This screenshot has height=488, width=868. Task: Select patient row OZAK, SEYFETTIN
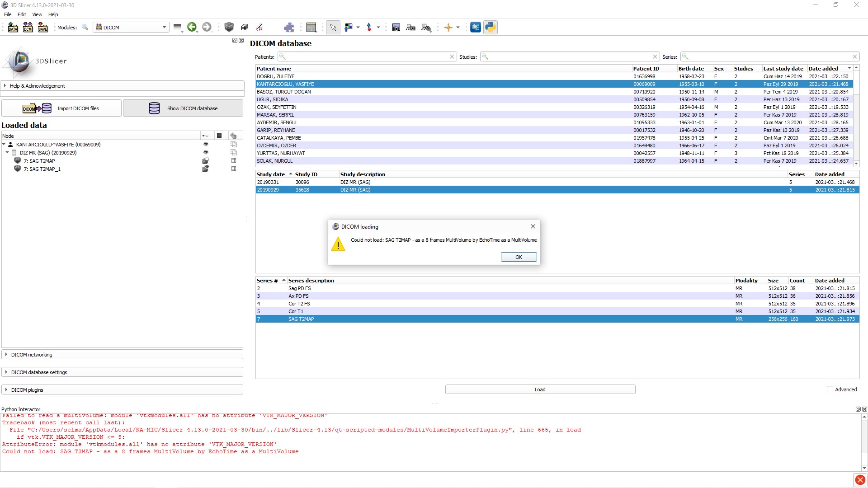[x=554, y=107]
